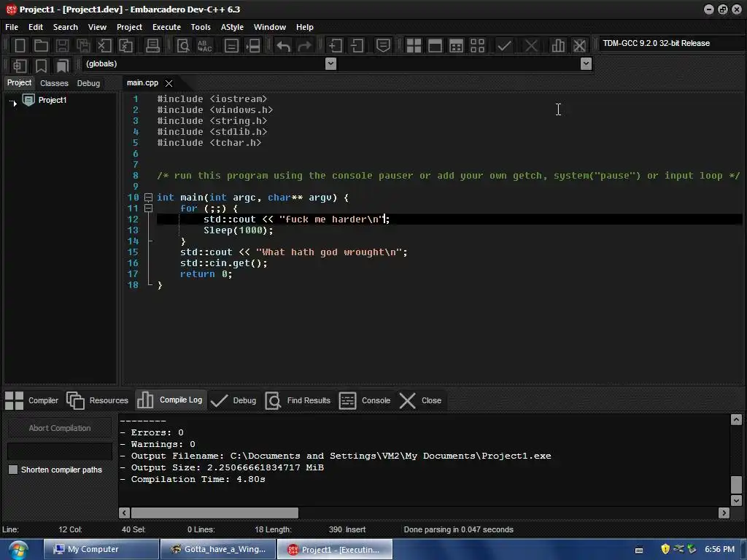Switch to the Classes side tab

[x=54, y=83]
